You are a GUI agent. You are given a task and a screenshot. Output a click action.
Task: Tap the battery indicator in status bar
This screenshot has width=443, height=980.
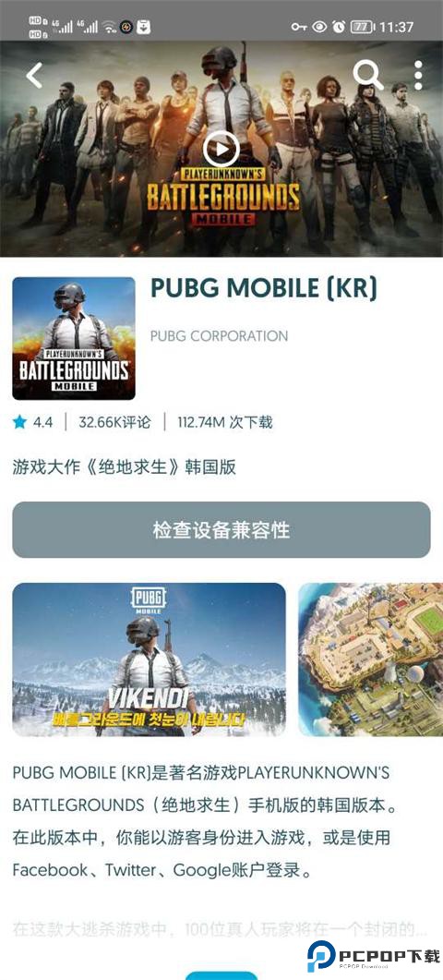coord(363,27)
